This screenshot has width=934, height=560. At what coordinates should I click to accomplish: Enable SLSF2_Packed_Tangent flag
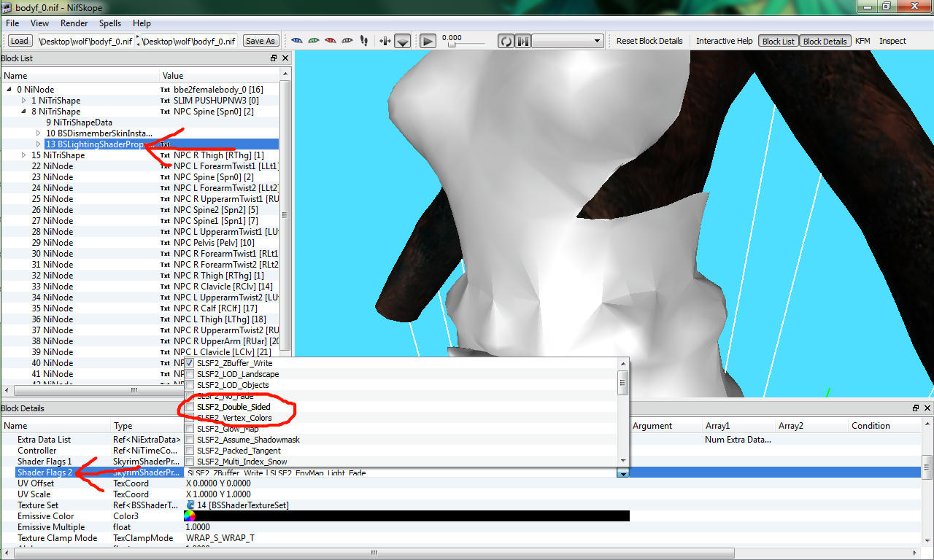tap(190, 451)
